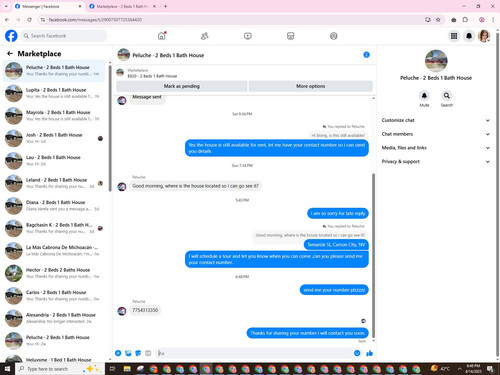Screen dimensions: 500x375
Task: Open the Marketplace storefront icon
Action: (291, 36)
